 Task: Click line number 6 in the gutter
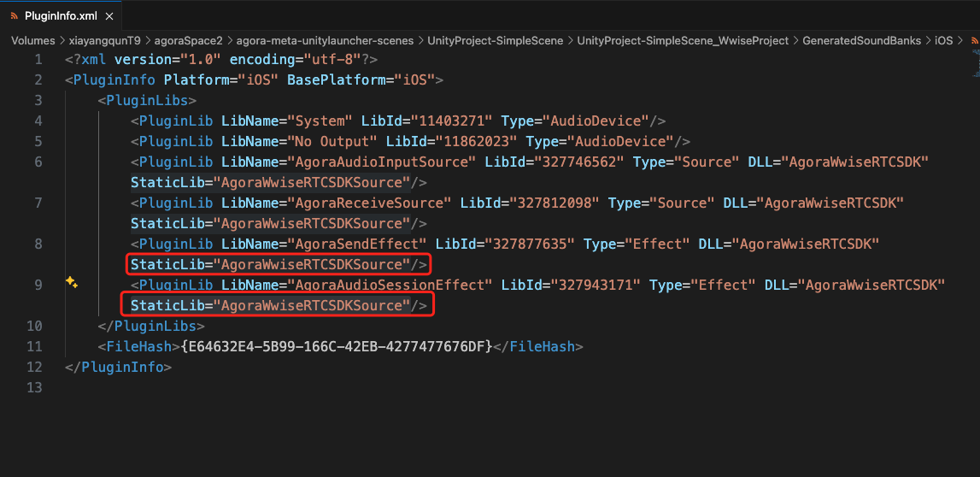coord(38,162)
